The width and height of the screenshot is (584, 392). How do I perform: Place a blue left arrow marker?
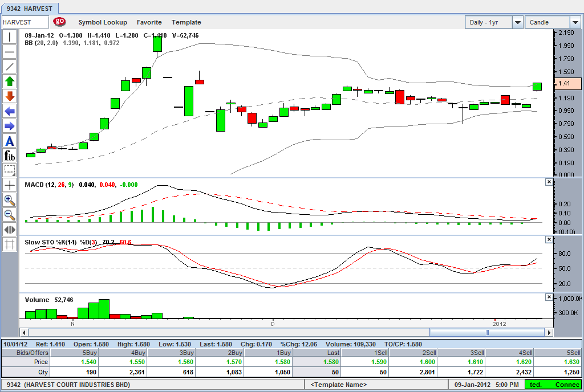pos(10,111)
